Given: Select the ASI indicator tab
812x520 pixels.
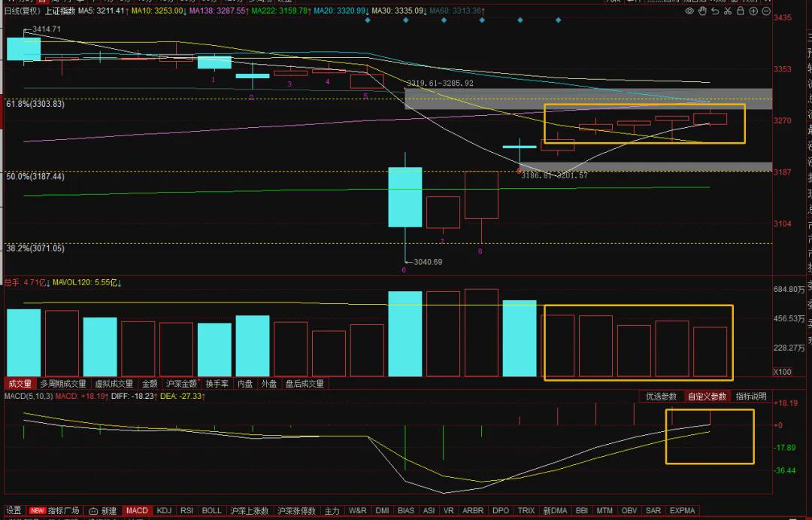Looking at the screenshot, I should 429,511.
